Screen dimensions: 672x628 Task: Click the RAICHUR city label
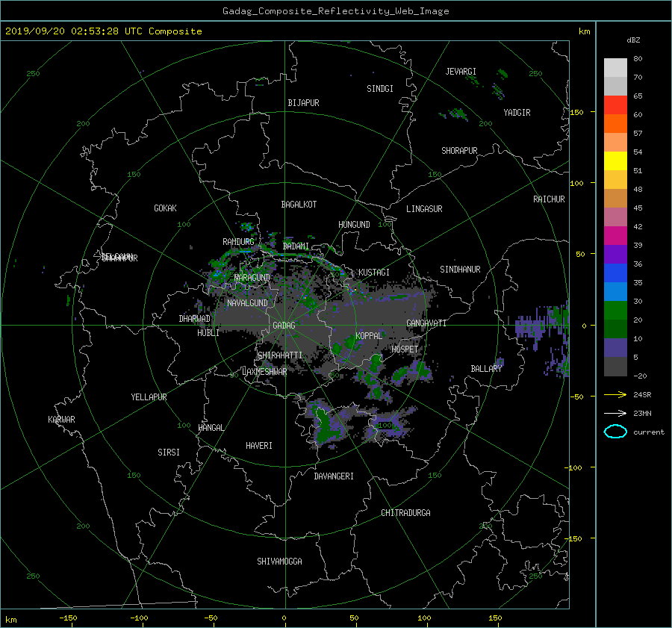(549, 199)
